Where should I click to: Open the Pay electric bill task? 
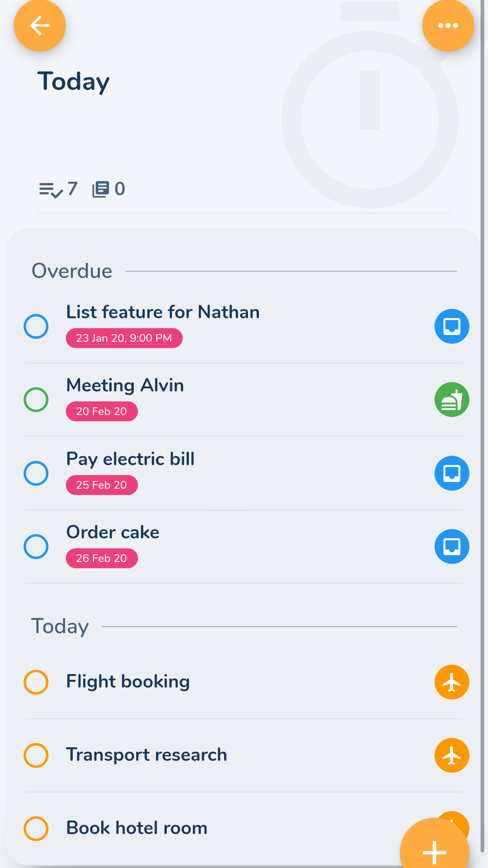131,459
